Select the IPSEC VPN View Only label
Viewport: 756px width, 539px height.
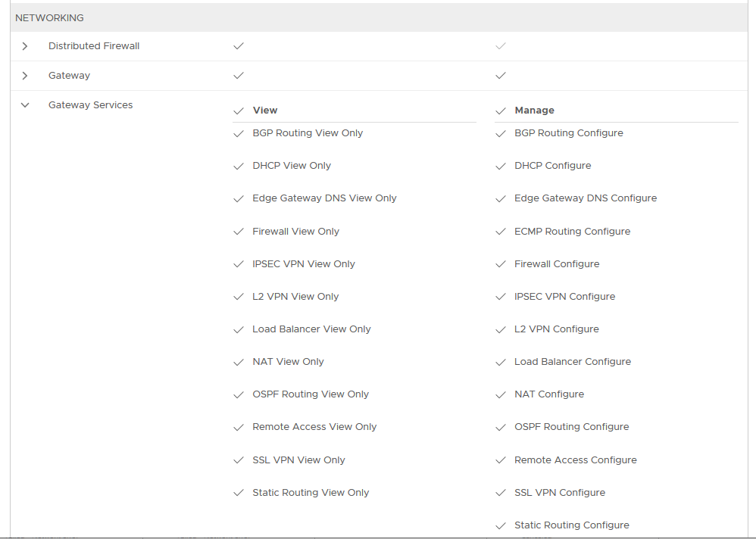303,264
